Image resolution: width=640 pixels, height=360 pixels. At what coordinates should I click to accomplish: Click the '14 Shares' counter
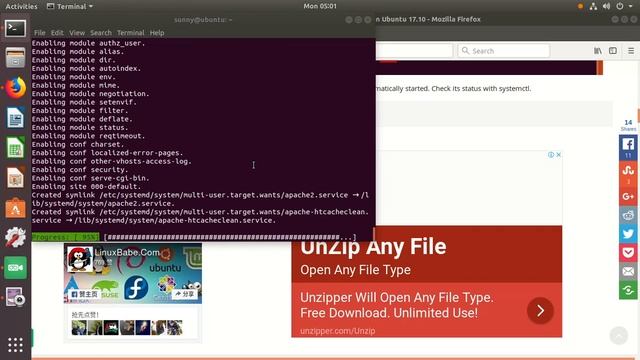[628, 125]
